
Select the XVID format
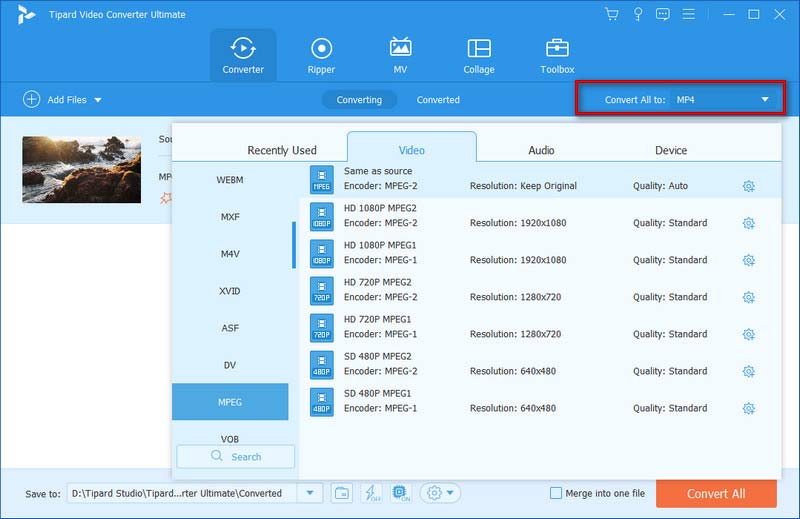pyautogui.click(x=230, y=291)
